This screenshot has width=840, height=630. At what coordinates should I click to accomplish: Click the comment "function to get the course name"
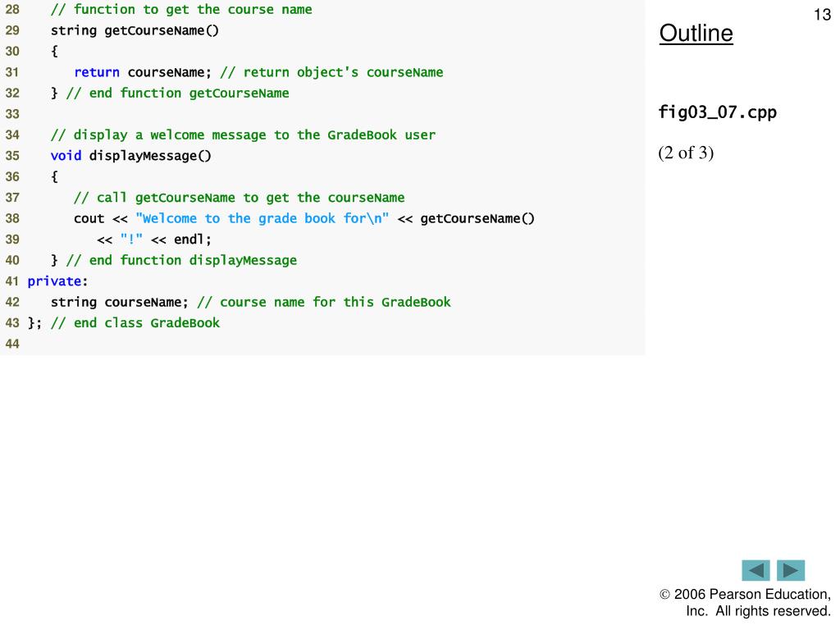(181, 9)
